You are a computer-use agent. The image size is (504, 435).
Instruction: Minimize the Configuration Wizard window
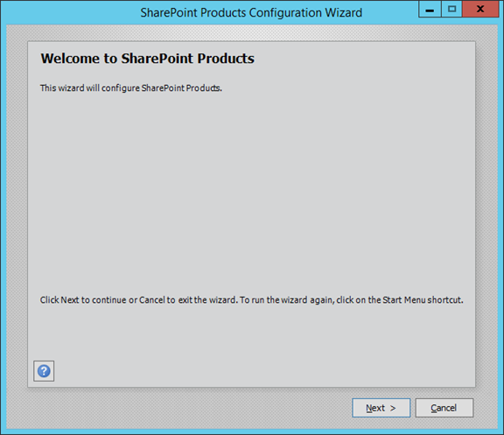pyautogui.click(x=430, y=9)
